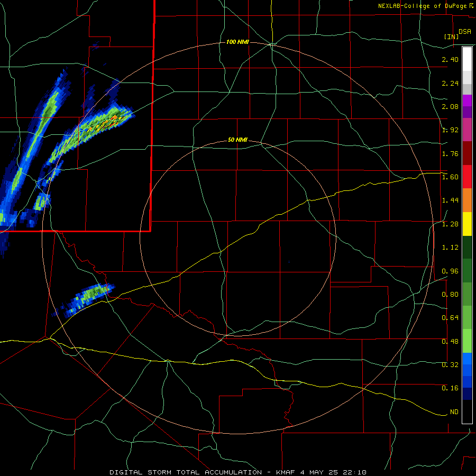Click the 50 NMI range ring label

click(237, 140)
